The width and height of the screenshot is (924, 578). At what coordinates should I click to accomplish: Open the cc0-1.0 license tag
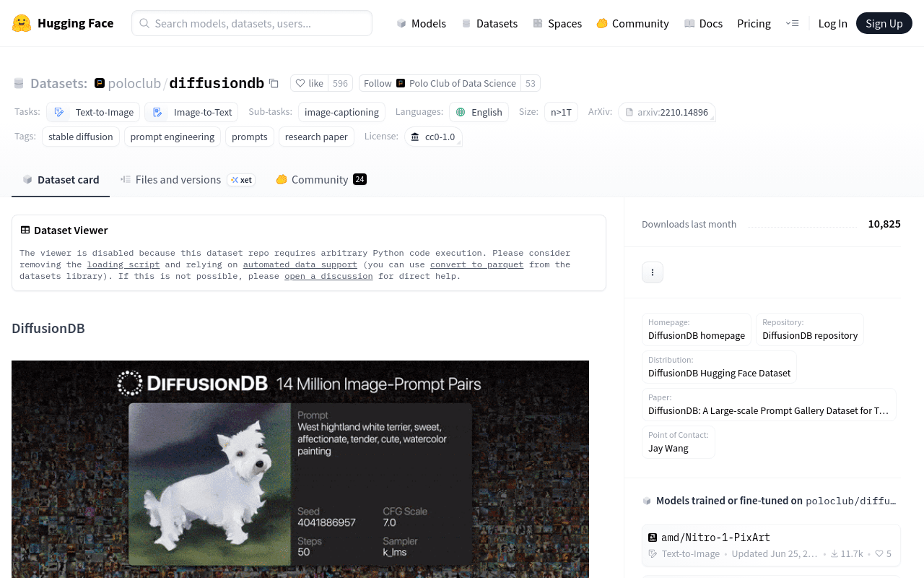[433, 137]
